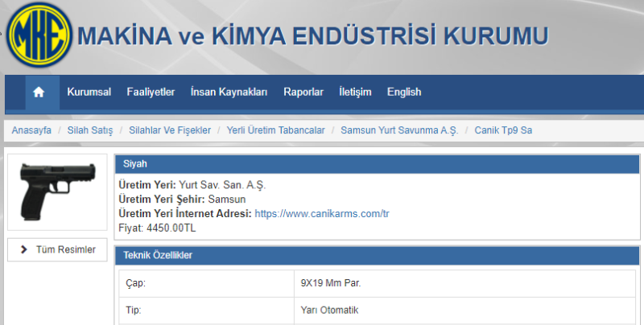Click the Siyah color panel header
Viewport: 644px width, 325px height.
[377, 164]
